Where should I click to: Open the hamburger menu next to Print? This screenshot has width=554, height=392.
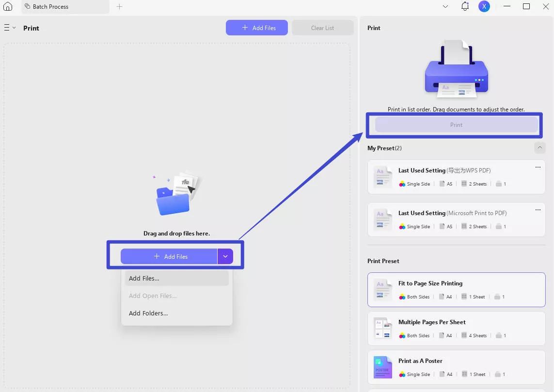[x=6, y=28]
